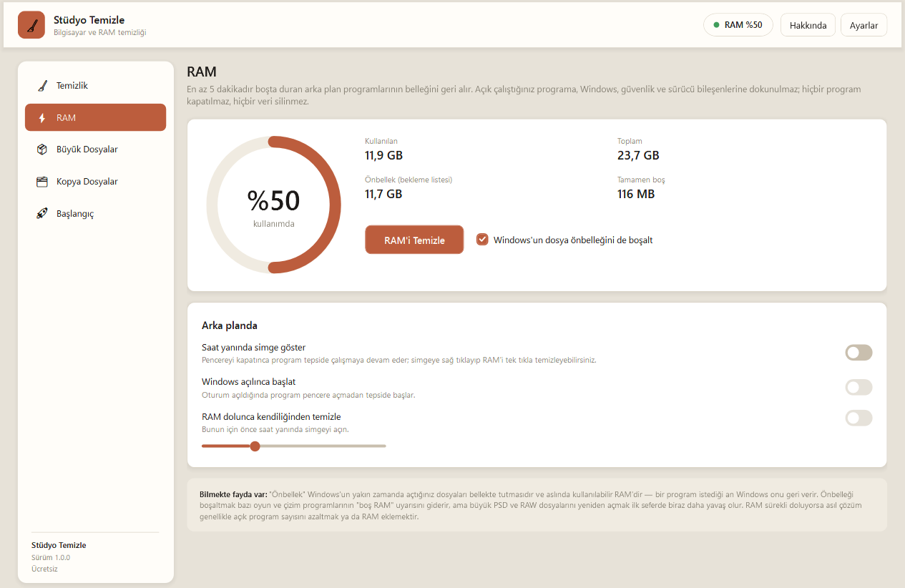Open the Başlangıç section

click(95, 213)
